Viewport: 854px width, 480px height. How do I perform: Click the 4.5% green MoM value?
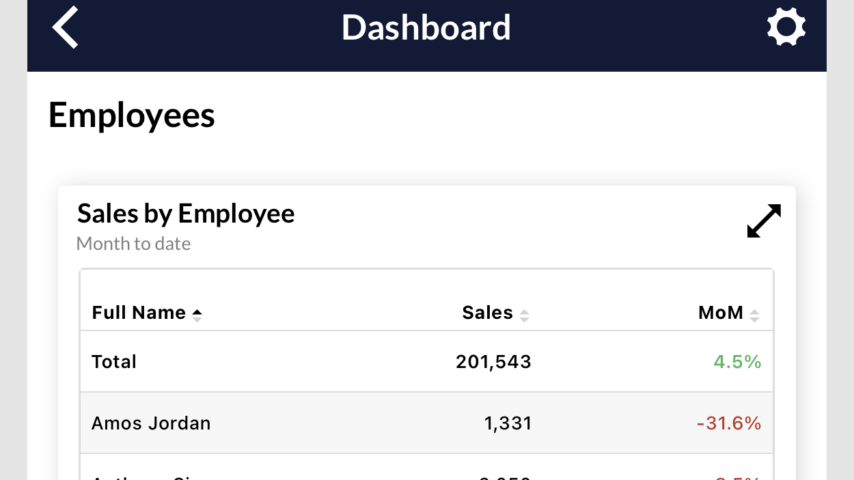pyautogui.click(x=737, y=362)
